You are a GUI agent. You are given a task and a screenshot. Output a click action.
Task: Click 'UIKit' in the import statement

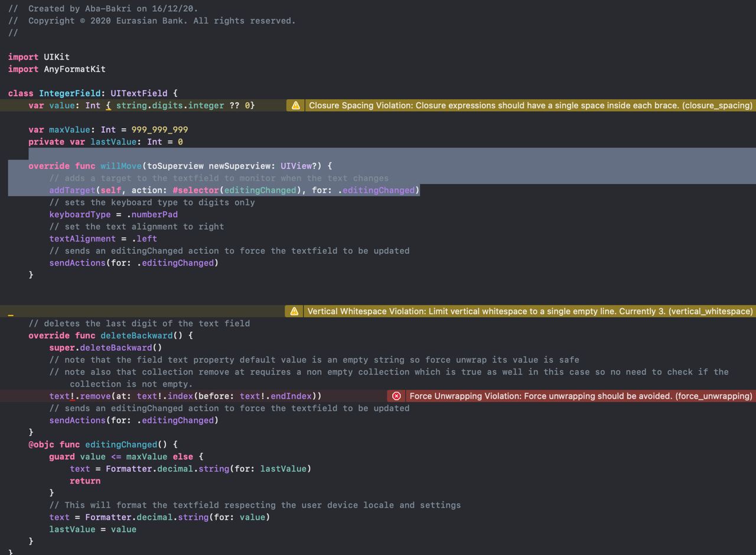point(57,57)
